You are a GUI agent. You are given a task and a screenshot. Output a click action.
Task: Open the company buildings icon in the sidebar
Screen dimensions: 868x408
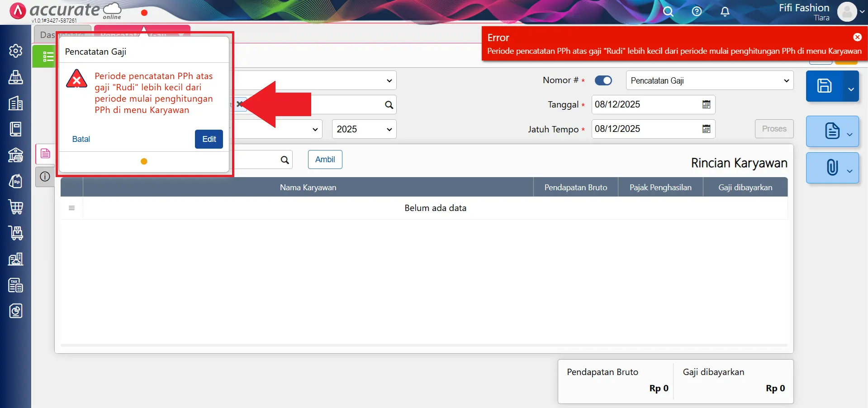point(16,103)
